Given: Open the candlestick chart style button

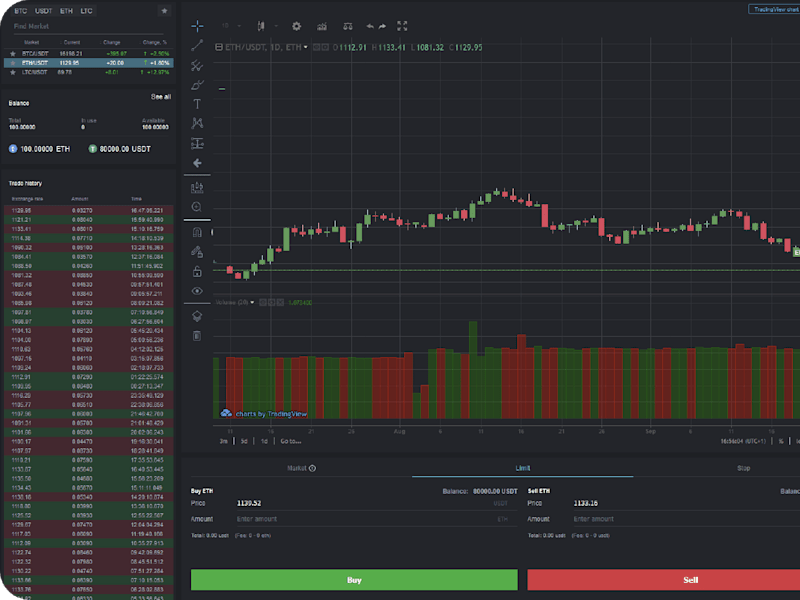Looking at the screenshot, I should click(261, 26).
